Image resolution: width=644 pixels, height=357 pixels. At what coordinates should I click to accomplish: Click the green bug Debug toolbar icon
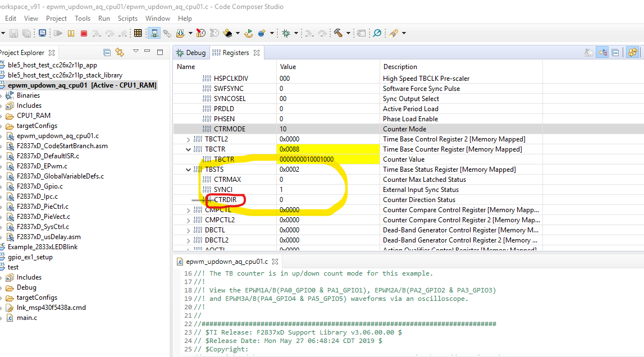(286, 33)
